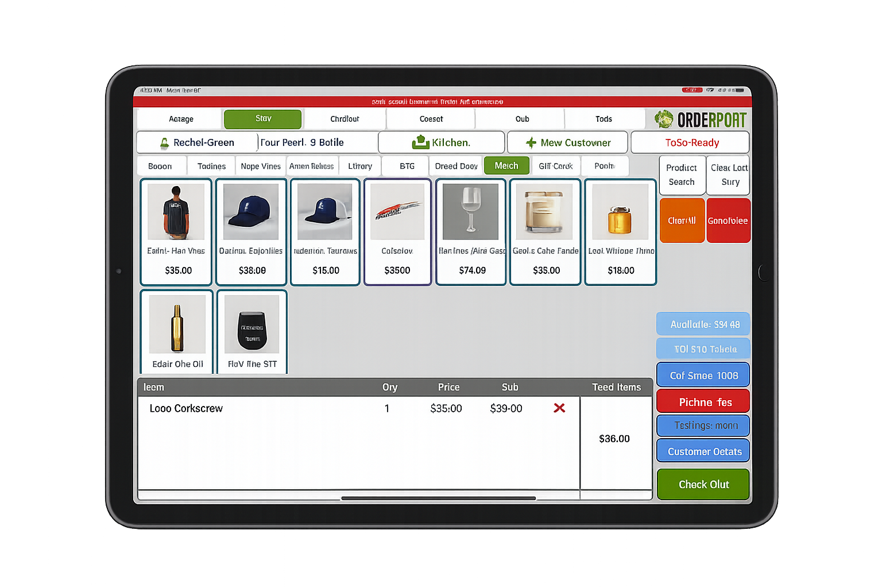Add the $38.00 navy cap product

click(251, 231)
